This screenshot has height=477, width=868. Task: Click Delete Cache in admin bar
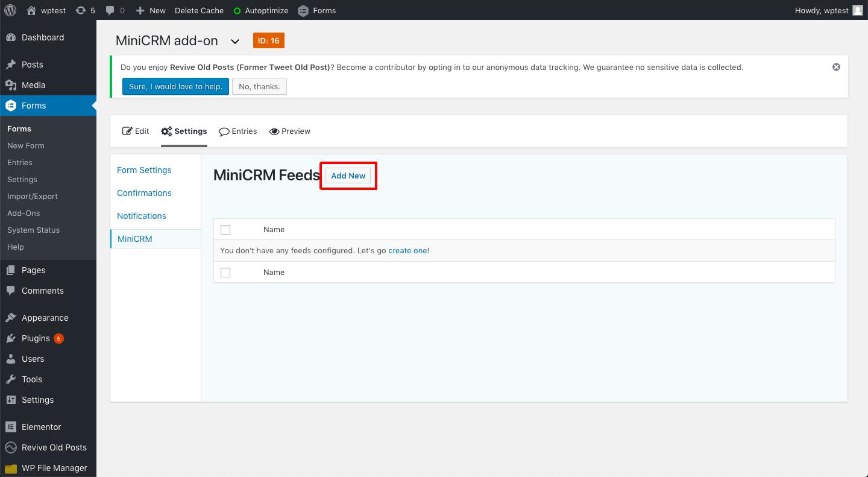pos(199,10)
